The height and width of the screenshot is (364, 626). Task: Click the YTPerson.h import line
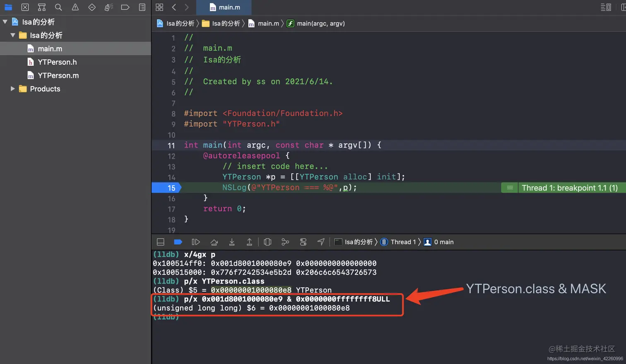232,124
